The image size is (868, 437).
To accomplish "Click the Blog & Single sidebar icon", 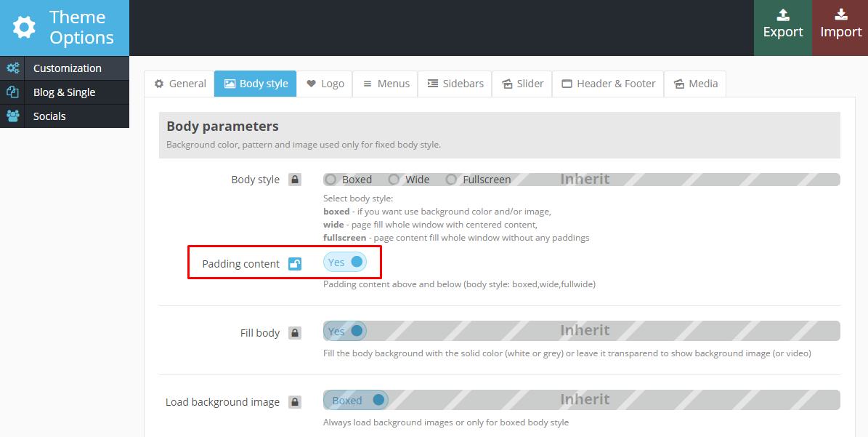I will click(12, 92).
